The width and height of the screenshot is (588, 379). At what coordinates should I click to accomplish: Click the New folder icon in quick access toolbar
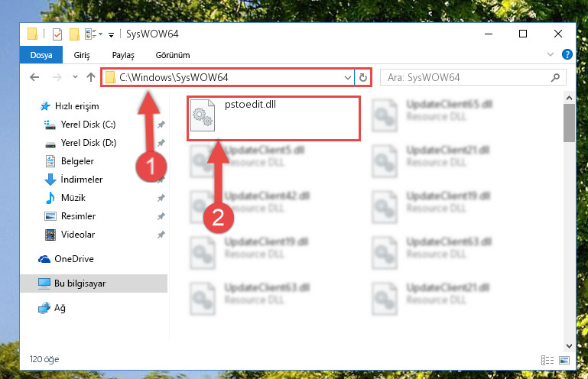[74, 34]
